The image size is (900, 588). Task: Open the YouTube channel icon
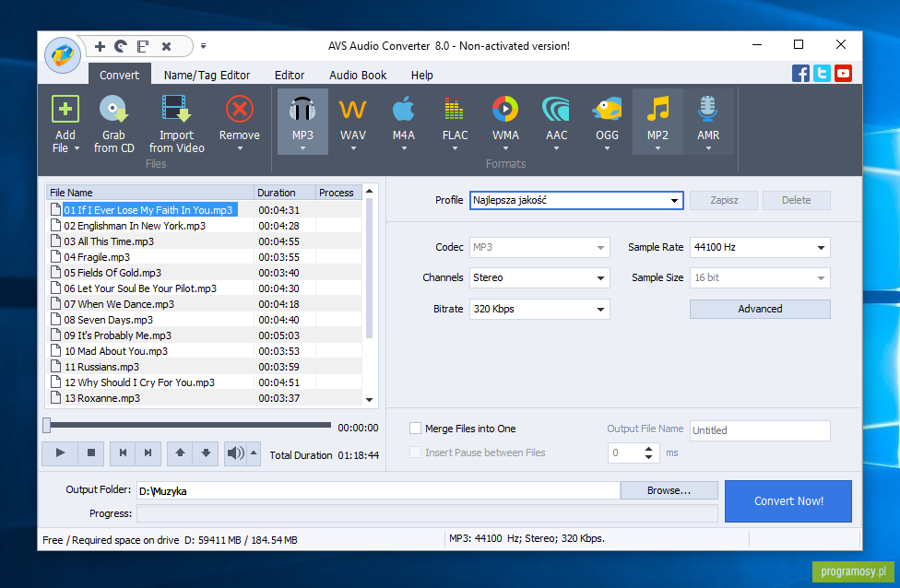(843, 74)
